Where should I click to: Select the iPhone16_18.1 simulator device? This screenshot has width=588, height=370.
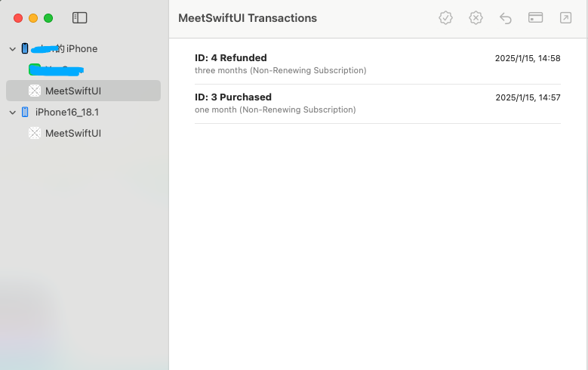point(66,112)
